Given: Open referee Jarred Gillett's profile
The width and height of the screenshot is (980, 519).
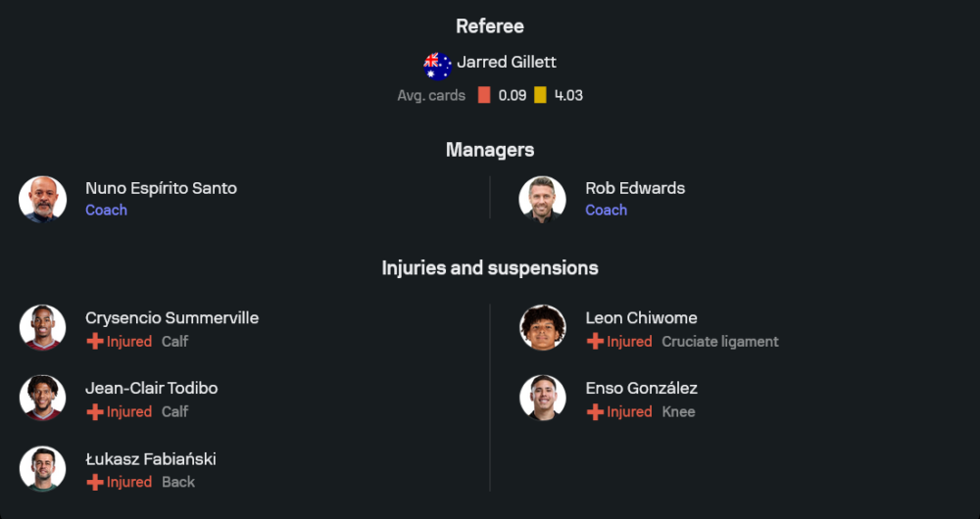Looking at the screenshot, I should point(507,62).
